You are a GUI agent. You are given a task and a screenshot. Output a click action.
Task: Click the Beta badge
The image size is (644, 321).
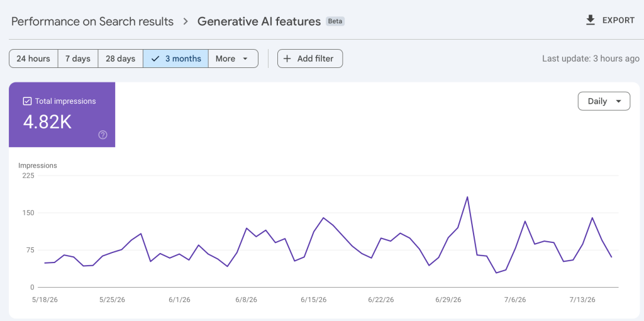point(335,21)
